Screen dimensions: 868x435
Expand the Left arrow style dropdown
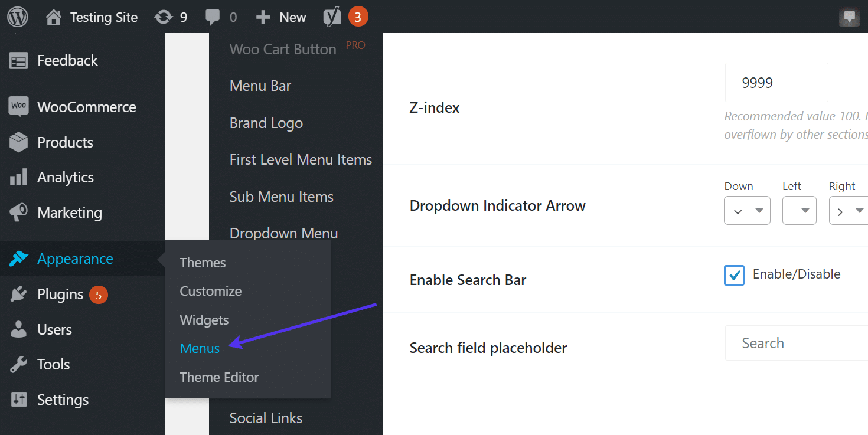(x=799, y=210)
